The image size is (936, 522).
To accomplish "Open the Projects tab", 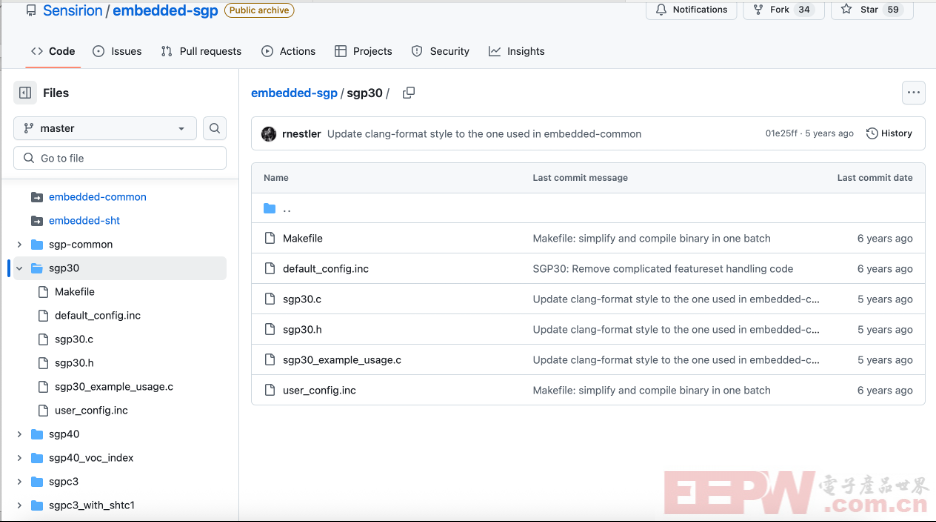I will (364, 51).
